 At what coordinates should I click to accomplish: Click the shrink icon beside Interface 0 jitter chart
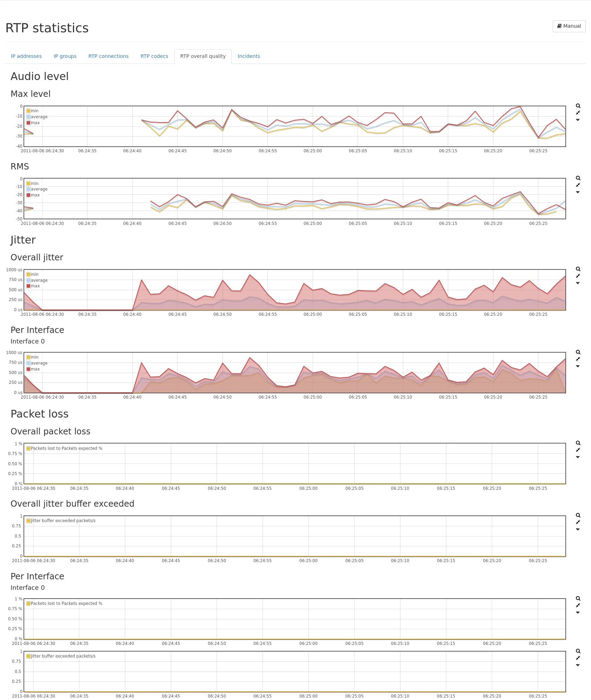[578, 359]
